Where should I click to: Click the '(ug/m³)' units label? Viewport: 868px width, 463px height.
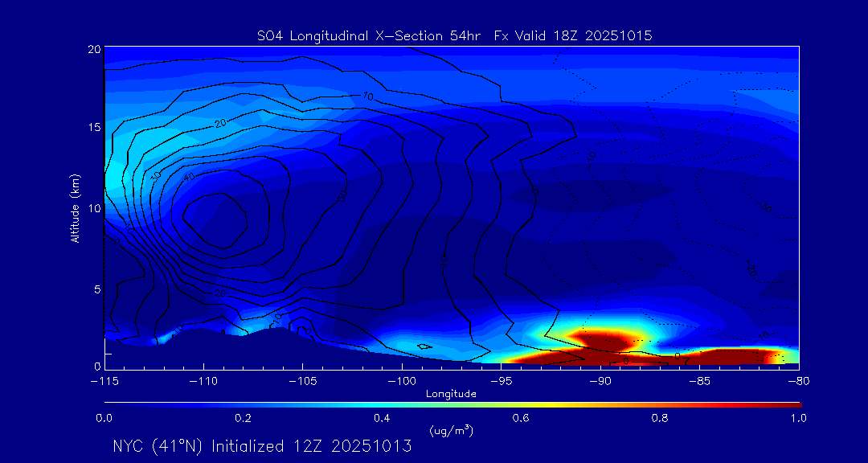pyautogui.click(x=451, y=430)
